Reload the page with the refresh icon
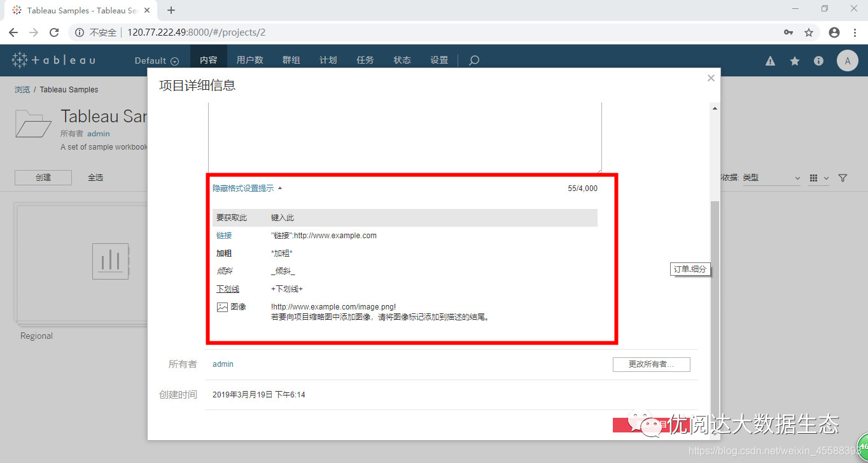Image resolution: width=868 pixels, height=463 pixels. (54, 32)
